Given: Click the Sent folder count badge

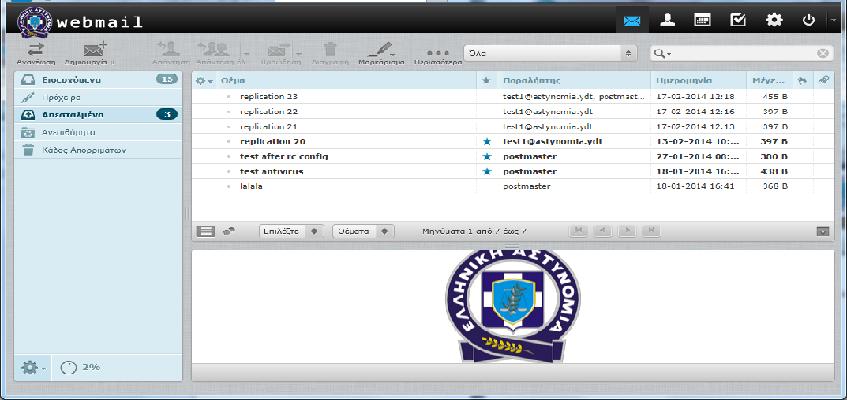Looking at the screenshot, I should (167, 114).
